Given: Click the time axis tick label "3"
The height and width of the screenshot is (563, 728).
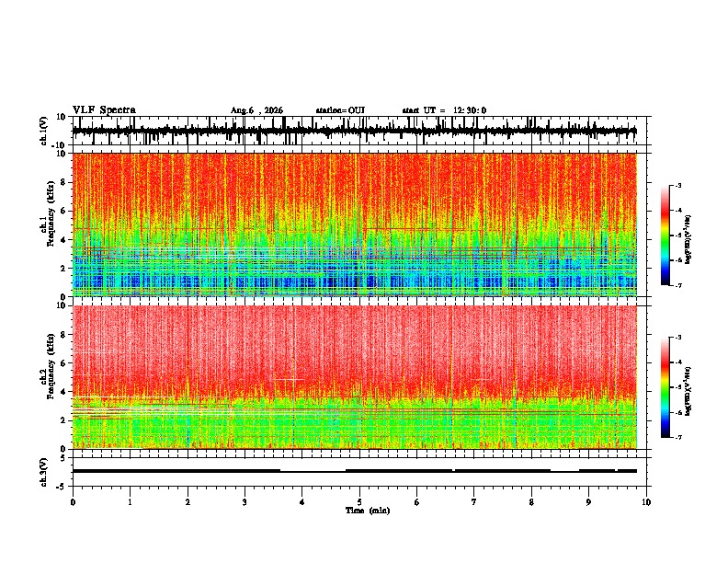Looking at the screenshot, I should [x=245, y=502].
